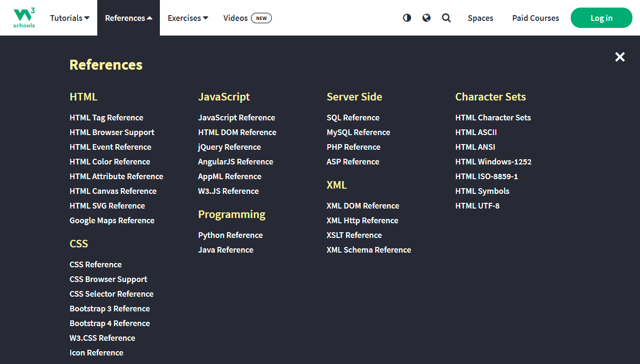This screenshot has height=364, width=640.
Task: Open Bootstrap 4 Reference
Action: (110, 323)
